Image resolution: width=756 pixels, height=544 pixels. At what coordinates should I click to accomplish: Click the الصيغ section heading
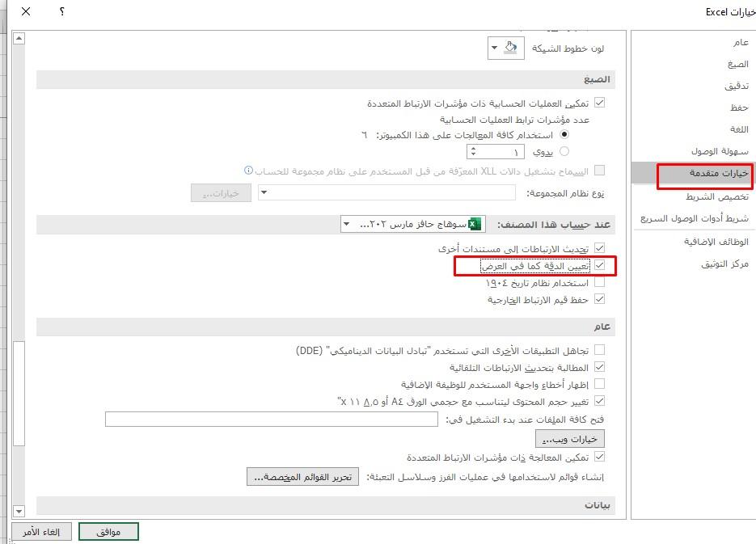pyautogui.click(x=597, y=79)
